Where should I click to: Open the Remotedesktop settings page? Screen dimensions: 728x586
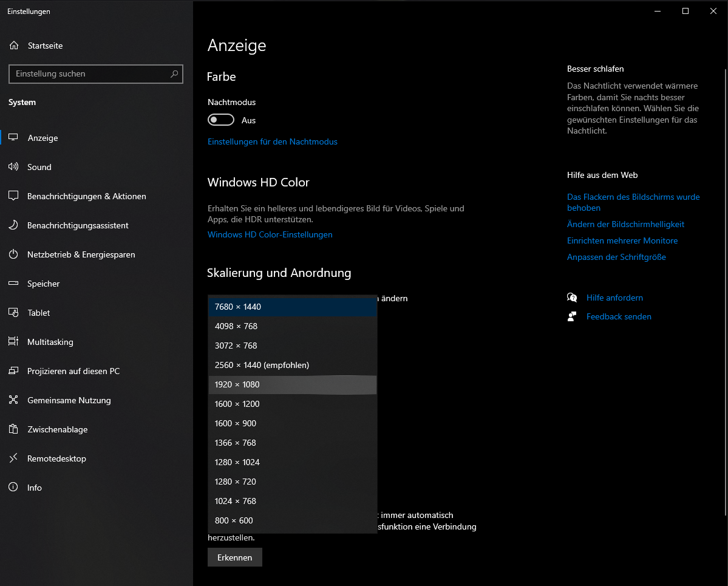[x=96, y=458]
